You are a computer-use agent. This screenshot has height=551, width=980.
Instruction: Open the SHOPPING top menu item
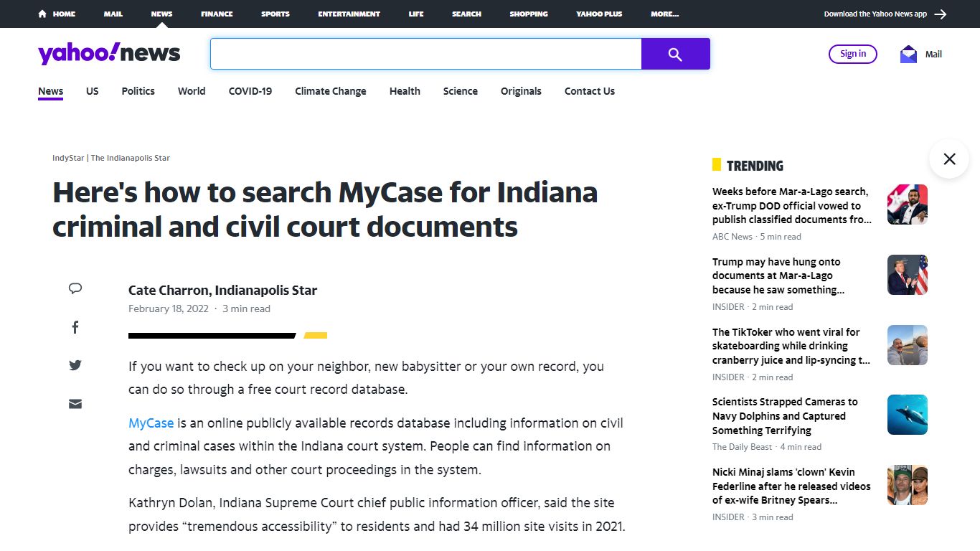pos(529,14)
